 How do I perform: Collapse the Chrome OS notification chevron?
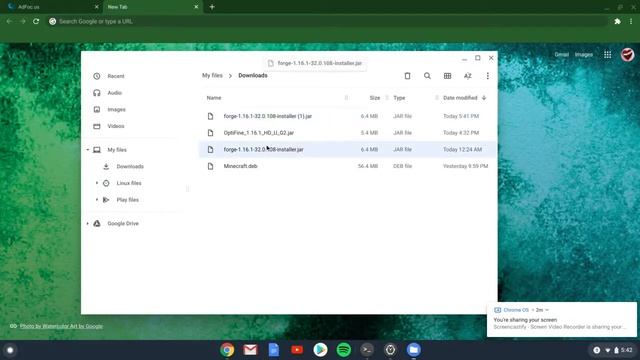point(547,310)
